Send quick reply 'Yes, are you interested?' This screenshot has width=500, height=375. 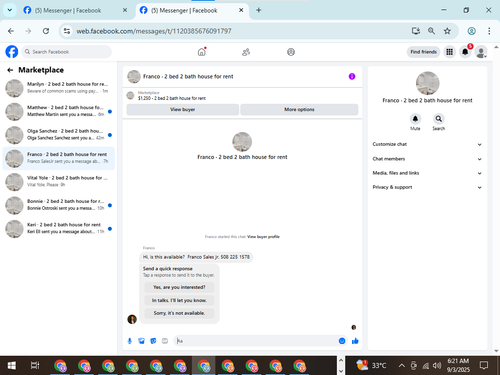pos(179,287)
